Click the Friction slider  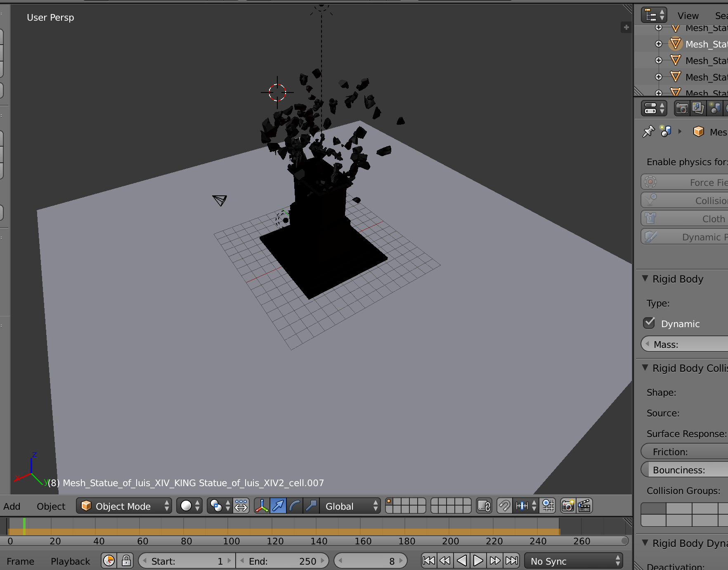pyautogui.click(x=685, y=451)
